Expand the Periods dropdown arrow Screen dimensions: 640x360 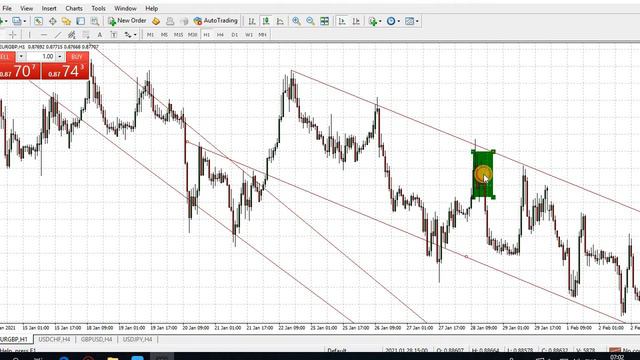tap(398, 21)
